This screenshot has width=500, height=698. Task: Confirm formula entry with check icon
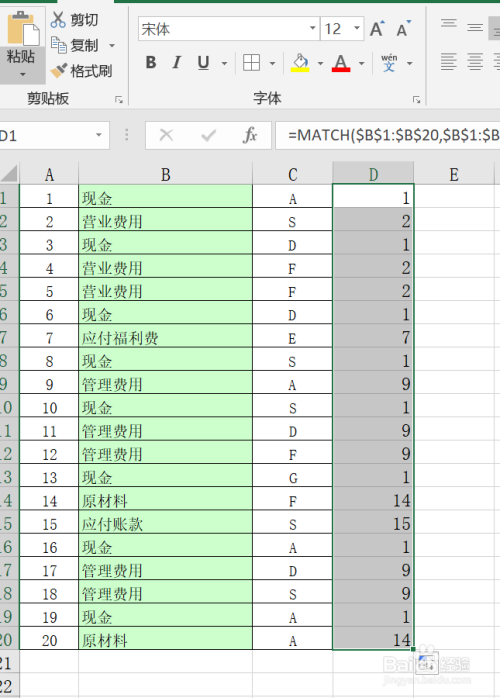point(208,135)
